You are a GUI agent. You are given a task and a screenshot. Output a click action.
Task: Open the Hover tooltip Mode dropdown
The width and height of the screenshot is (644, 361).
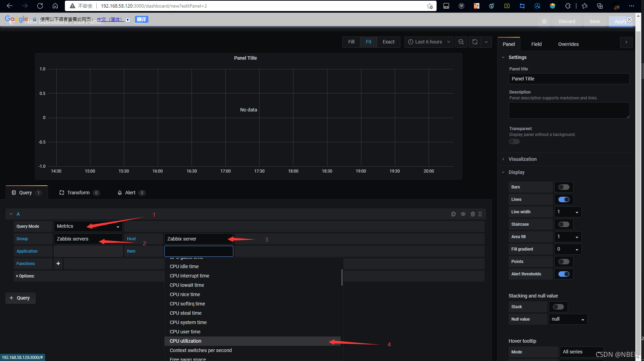point(582,352)
